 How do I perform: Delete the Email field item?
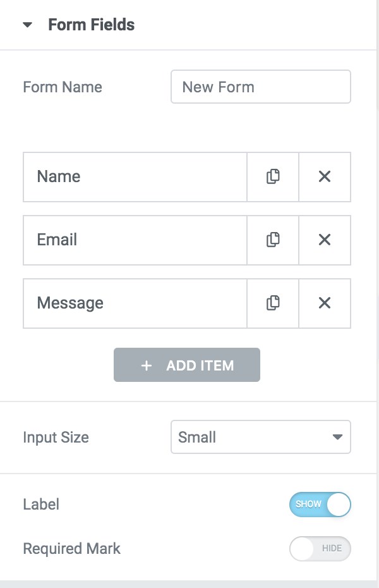pos(325,240)
